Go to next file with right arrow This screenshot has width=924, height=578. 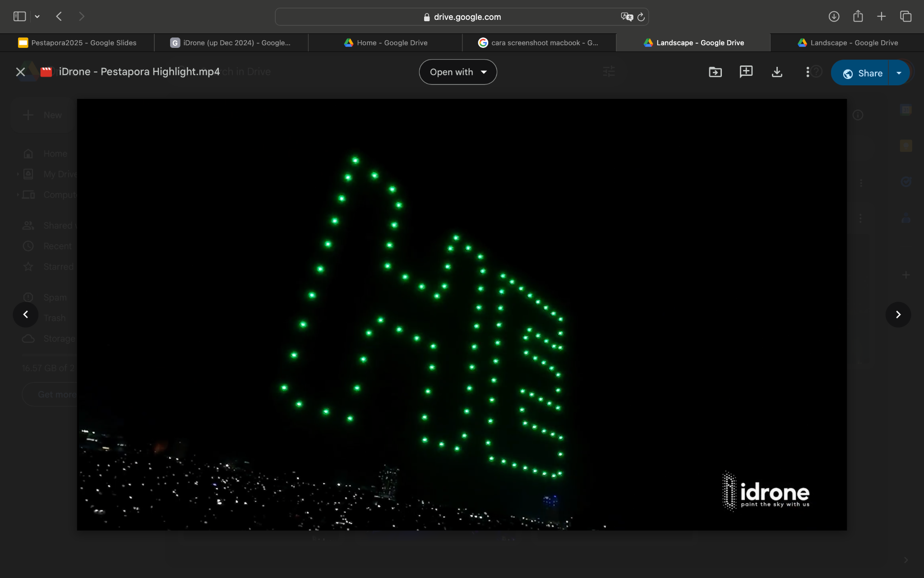coord(898,314)
